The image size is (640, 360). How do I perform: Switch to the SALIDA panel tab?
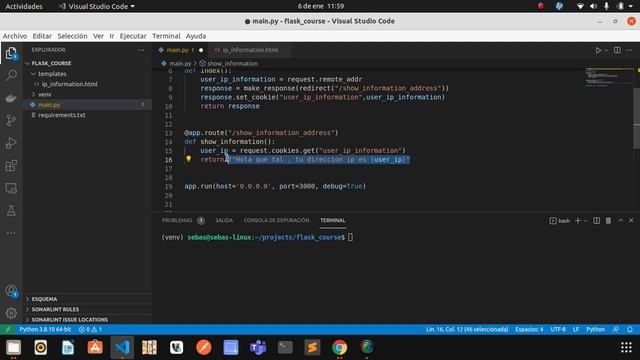tap(224, 220)
